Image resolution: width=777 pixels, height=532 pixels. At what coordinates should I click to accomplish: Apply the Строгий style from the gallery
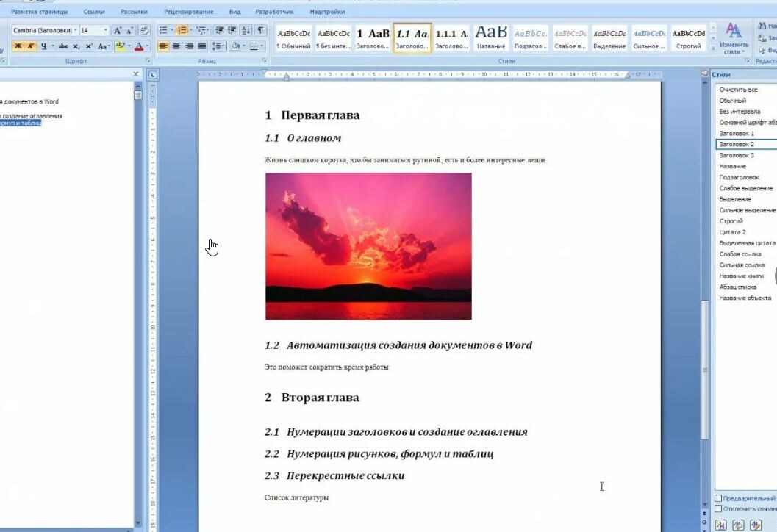(689, 38)
